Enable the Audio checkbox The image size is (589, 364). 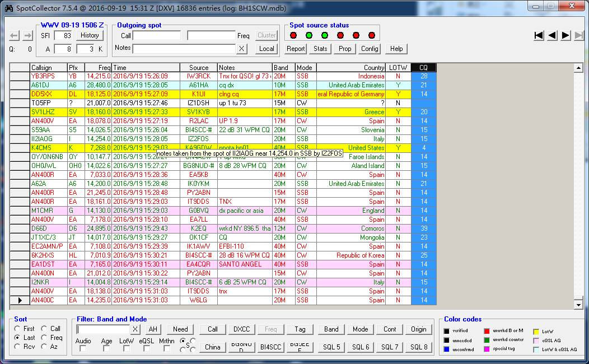coord(83,348)
